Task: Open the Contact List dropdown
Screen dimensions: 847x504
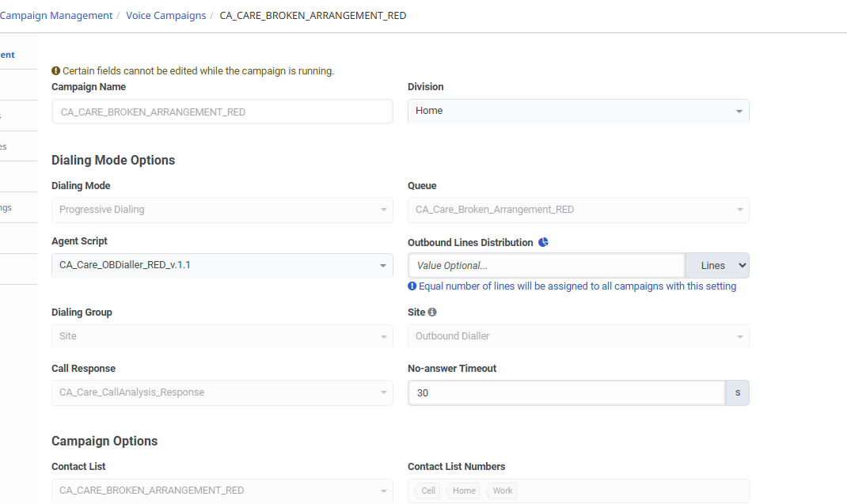Action: point(222,491)
